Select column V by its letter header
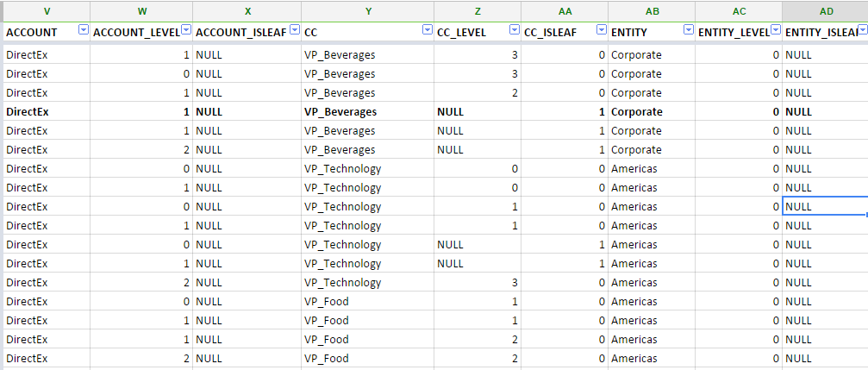The width and height of the screenshot is (868, 370). 46,11
